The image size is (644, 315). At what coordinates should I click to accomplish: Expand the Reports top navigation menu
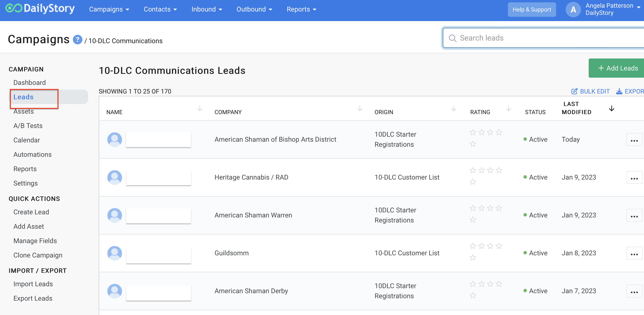(x=301, y=9)
